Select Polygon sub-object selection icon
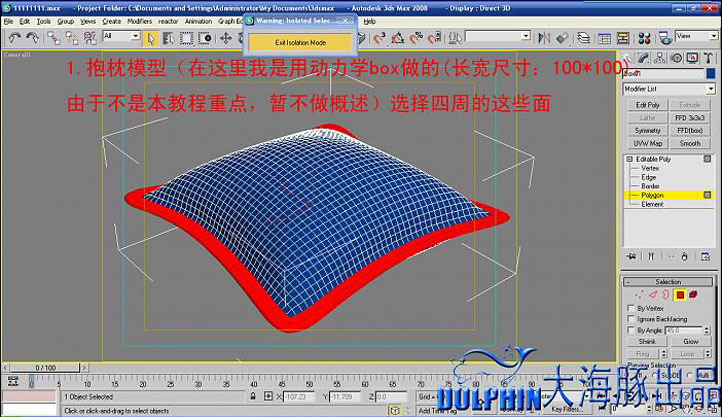 click(x=680, y=295)
